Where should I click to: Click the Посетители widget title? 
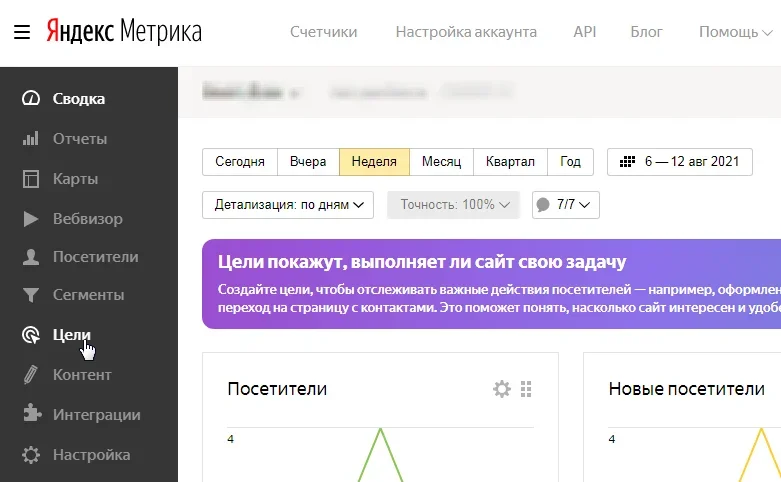coord(277,389)
